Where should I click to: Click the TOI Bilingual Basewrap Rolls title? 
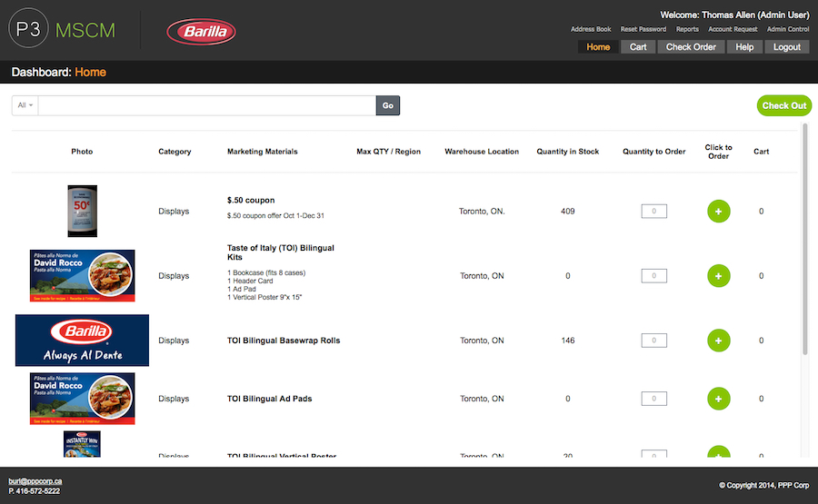(x=284, y=341)
